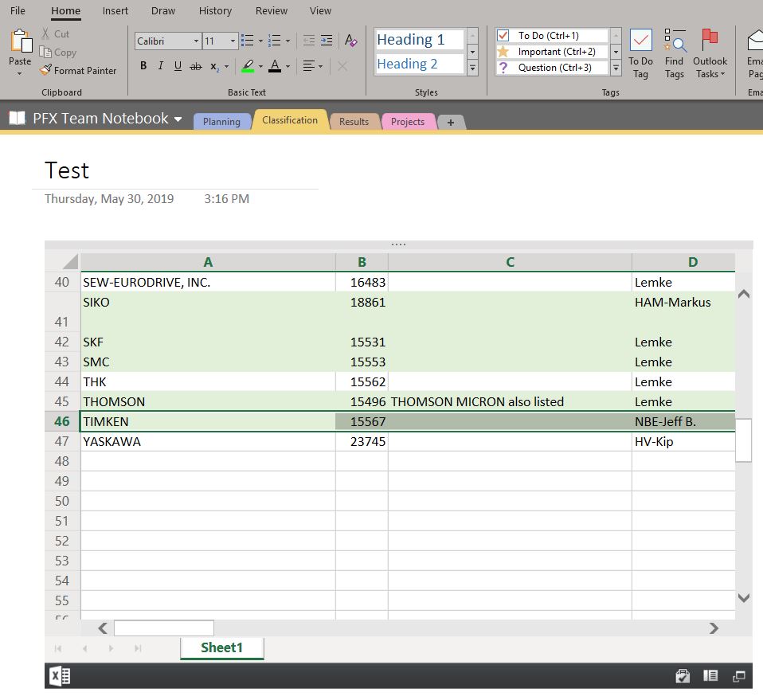Open the font color dropdown arrow
The width and height of the screenshot is (763, 700).
click(288, 66)
